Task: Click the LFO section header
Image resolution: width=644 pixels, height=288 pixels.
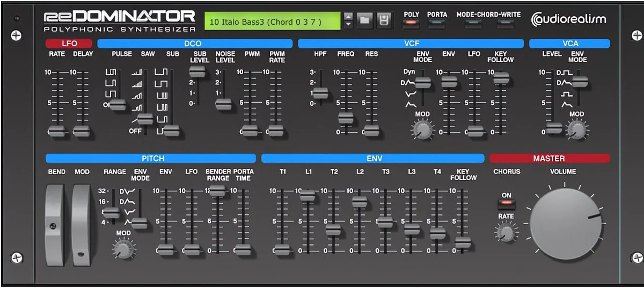Action: coord(69,44)
